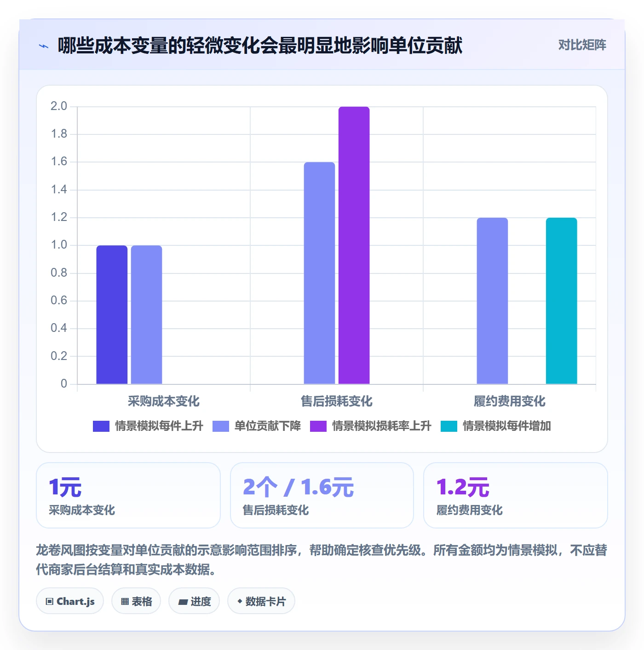Click the teal 情景模拟每件增加 legend swatch
The image size is (644, 650).
coord(449,426)
